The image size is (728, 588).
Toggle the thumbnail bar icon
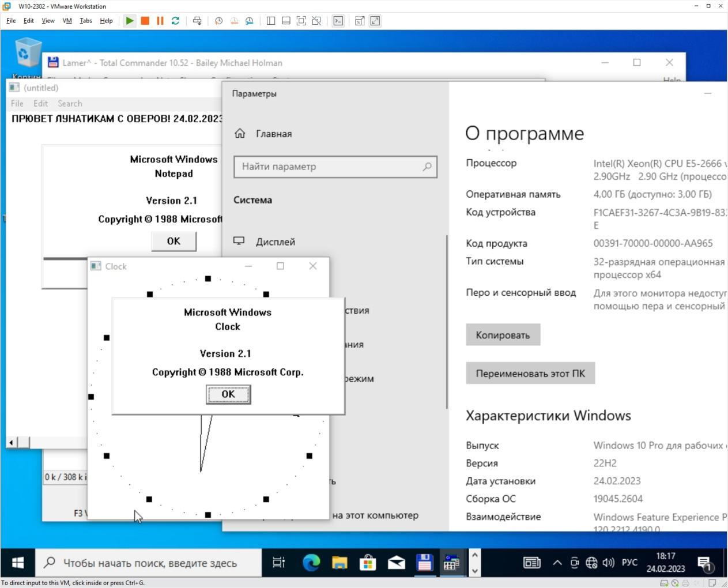(286, 21)
